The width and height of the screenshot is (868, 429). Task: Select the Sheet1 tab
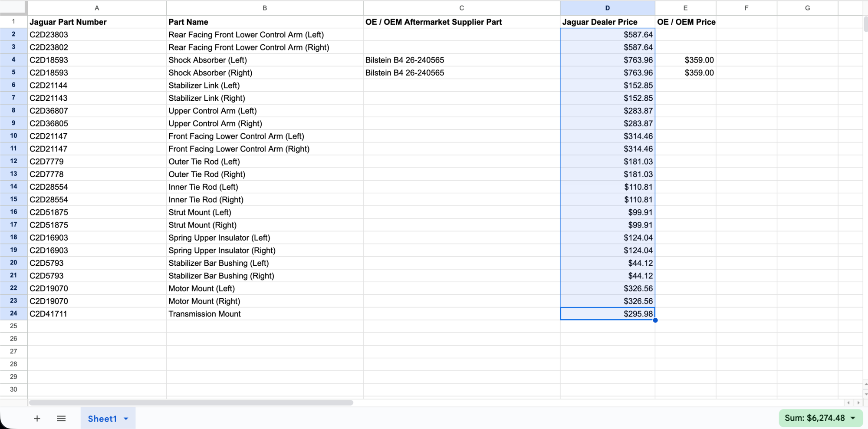(102, 419)
